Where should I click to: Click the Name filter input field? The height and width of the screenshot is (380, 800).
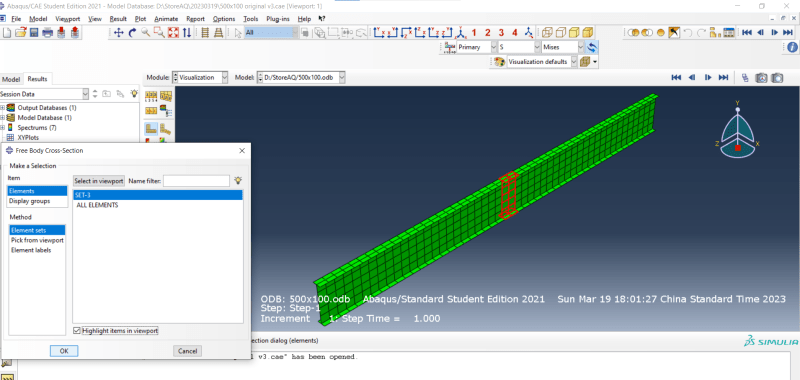click(x=196, y=181)
